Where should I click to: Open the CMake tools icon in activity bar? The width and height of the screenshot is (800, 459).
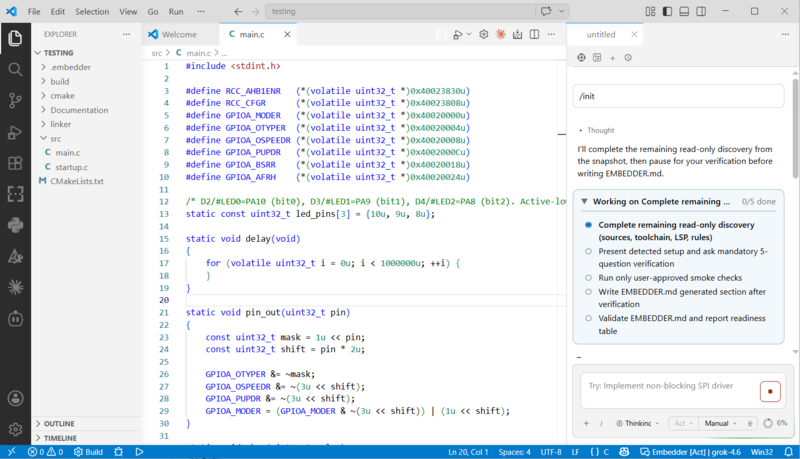pos(15,257)
